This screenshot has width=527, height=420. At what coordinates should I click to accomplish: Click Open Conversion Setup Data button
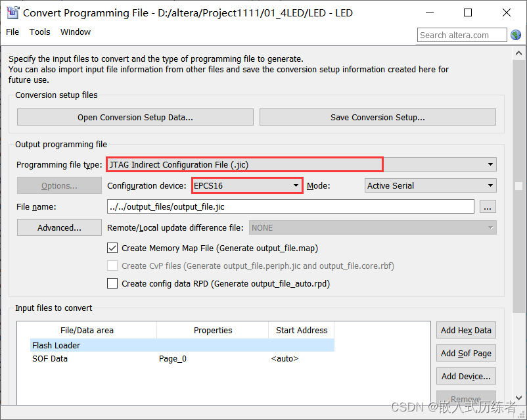pyautogui.click(x=135, y=117)
